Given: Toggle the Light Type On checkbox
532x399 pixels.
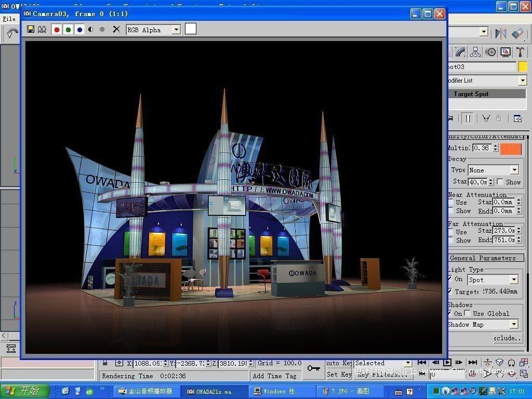Looking at the screenshot, I should click(x=450, y=279).
